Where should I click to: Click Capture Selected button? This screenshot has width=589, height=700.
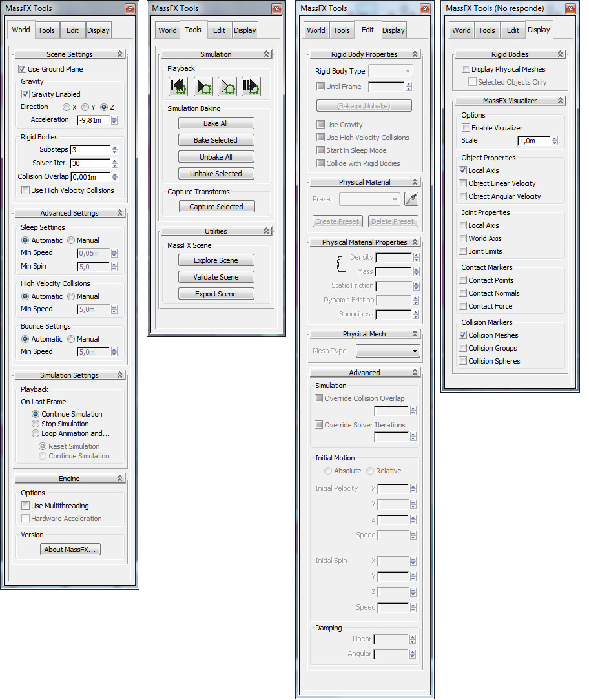click(x=216, y=207)
